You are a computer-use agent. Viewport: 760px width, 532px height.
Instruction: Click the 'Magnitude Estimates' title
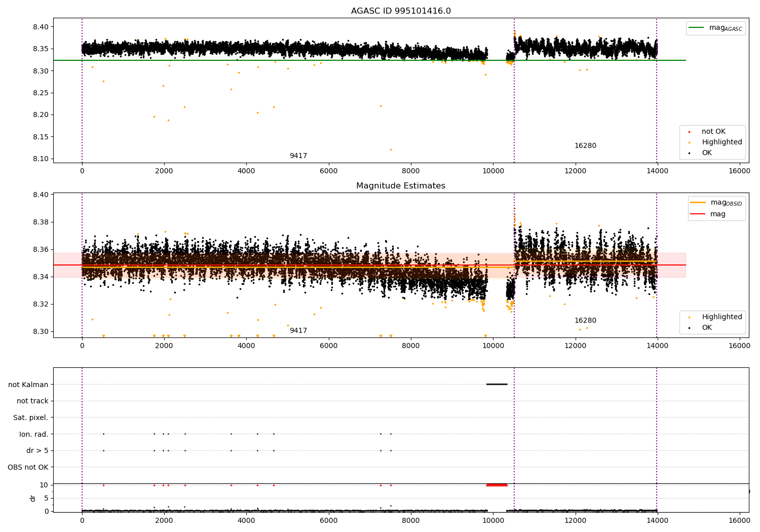pyautogui.click(x=401, y=186)
